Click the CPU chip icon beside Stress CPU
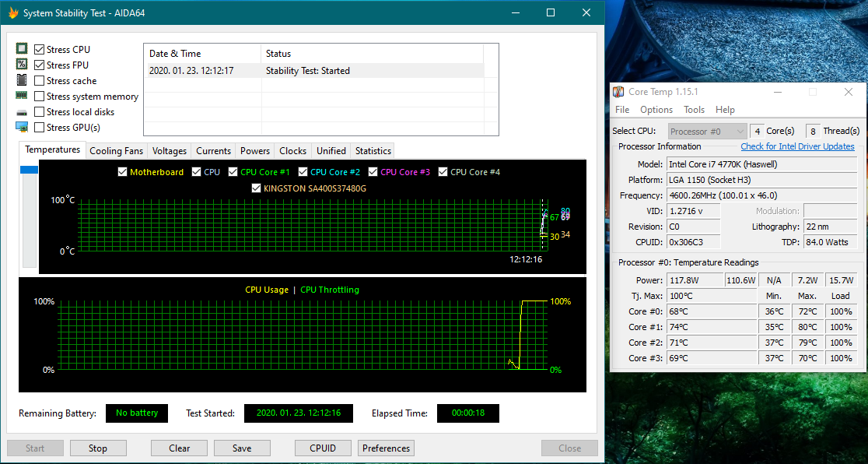The width and height of the screenshot is (868, 464). [22, 49]
